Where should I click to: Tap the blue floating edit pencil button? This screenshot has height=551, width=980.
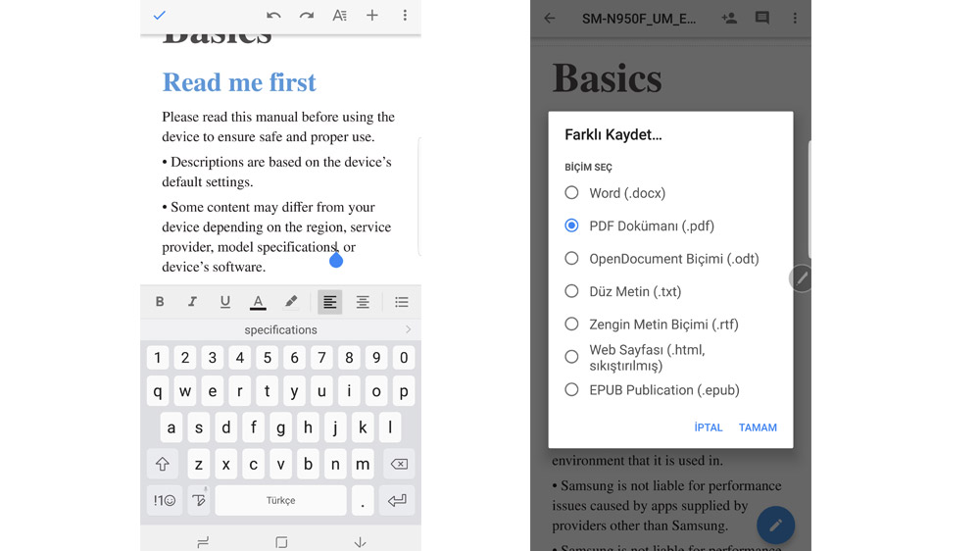775,526
